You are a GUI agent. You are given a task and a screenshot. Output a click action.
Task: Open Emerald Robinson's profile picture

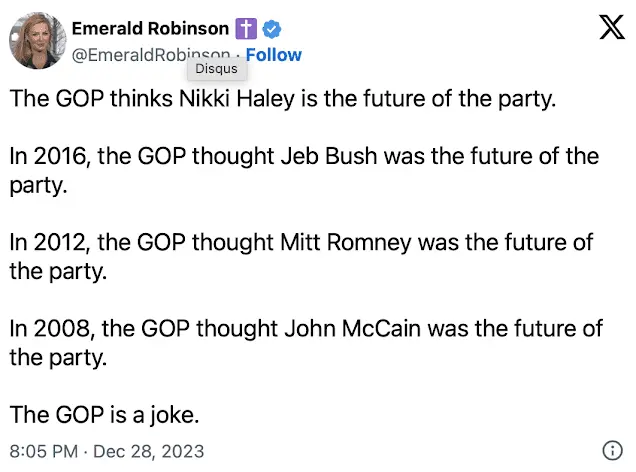point(36,41)
